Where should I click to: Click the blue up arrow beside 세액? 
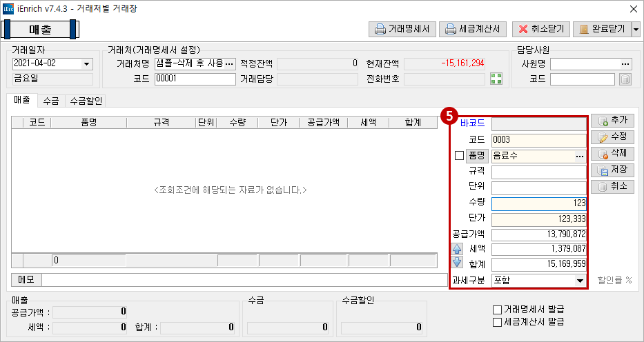point(457,248)
